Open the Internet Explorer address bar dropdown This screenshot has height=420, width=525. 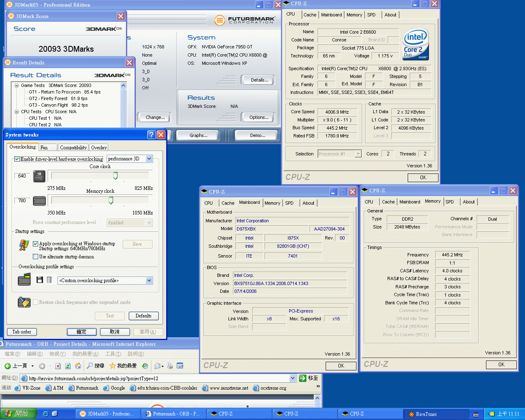[x=292, y=378]
